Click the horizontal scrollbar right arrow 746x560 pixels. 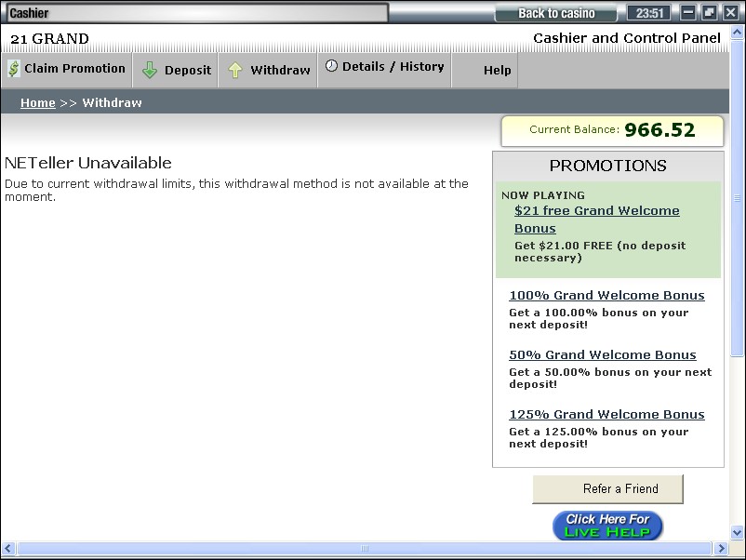pos(721,548)
